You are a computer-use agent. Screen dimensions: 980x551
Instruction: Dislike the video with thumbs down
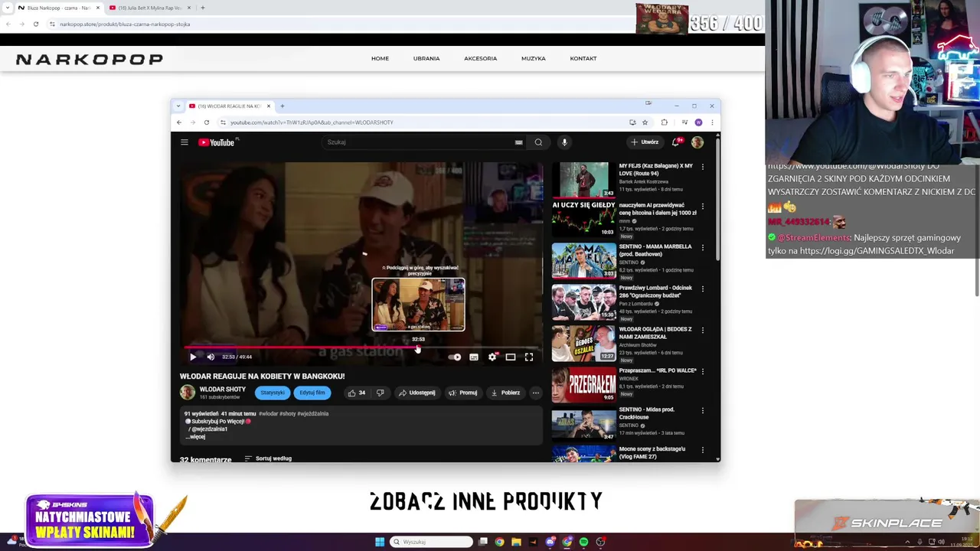tap(380, 393)
